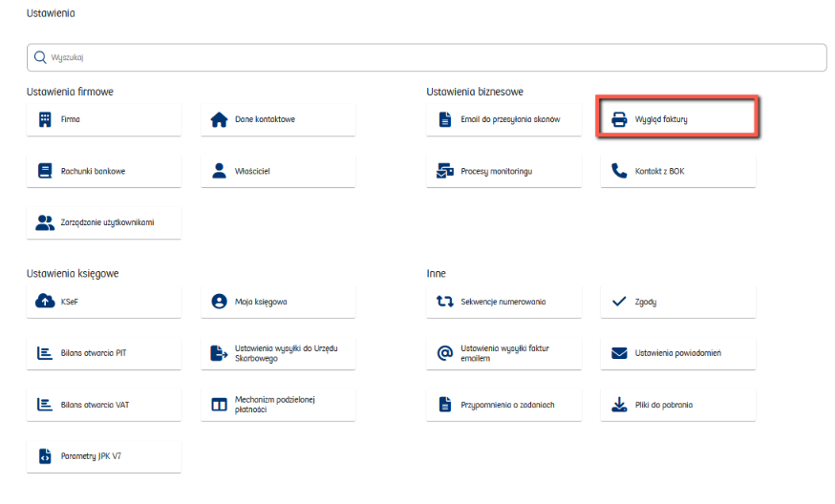Click the cloud upload icon for KSeF
The height and width of the screenshot is (504, 835).
(x=45, y=302)
